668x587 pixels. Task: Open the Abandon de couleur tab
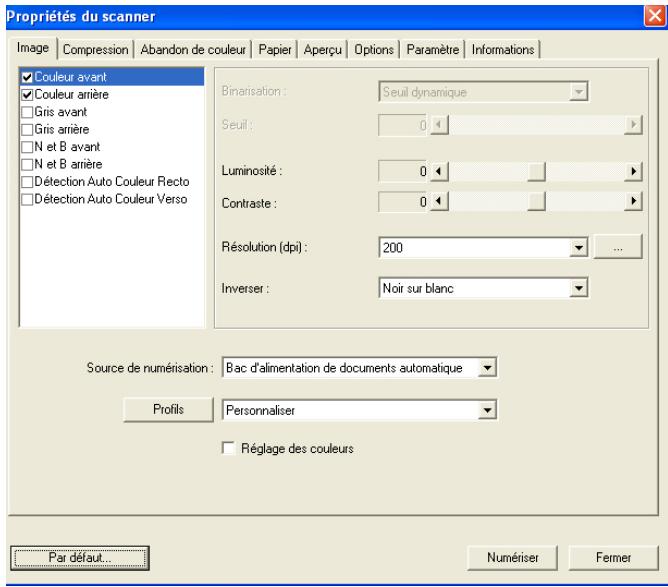pos(193,49)
